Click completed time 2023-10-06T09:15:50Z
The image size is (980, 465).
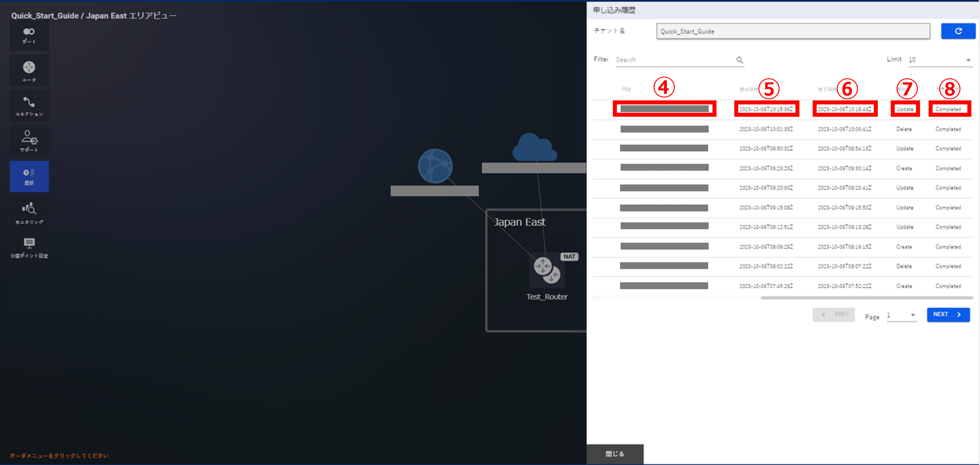(845, 208)
